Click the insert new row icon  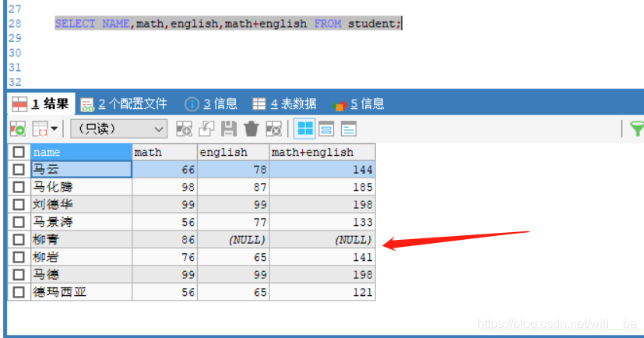tap(184, 129)
